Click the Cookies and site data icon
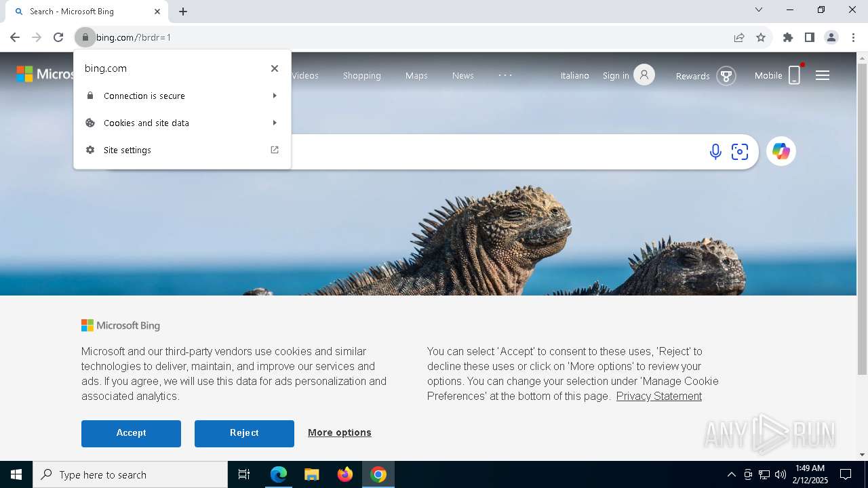This screenshot has width=868, height=488. tap(90, 123)
